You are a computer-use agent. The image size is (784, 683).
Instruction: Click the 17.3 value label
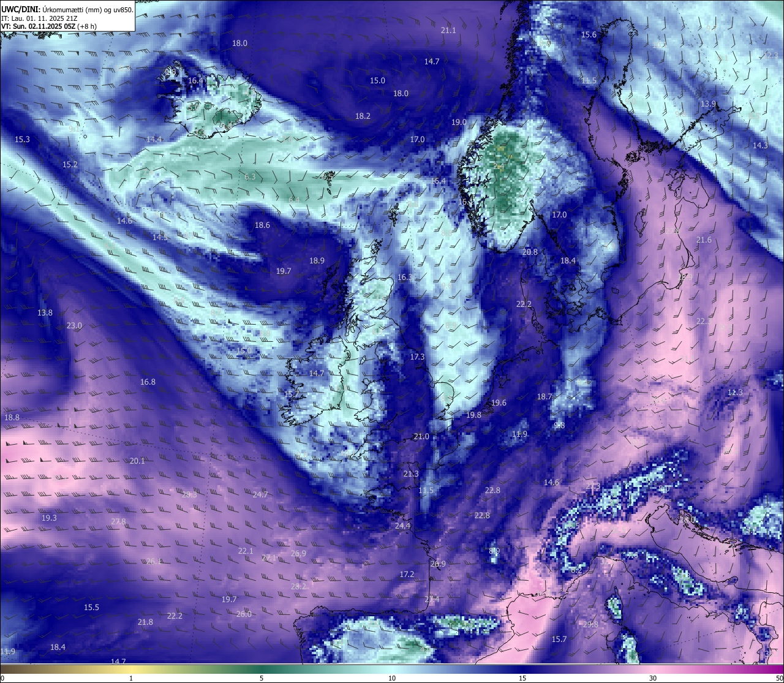point(417,357)
